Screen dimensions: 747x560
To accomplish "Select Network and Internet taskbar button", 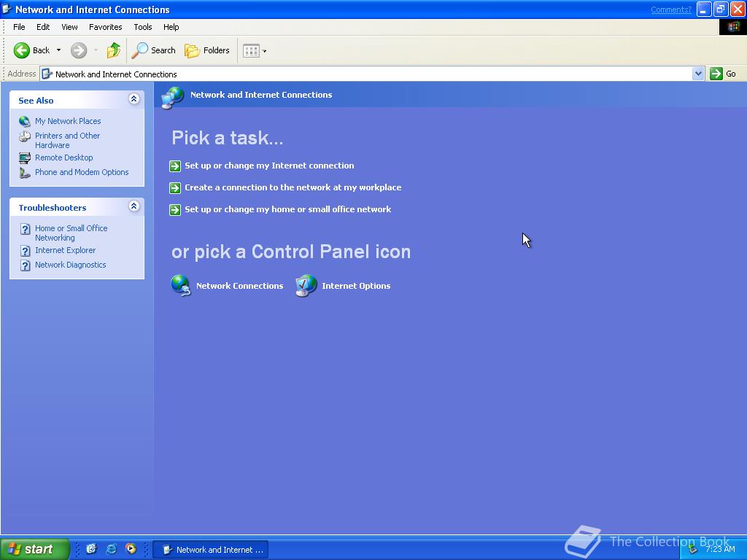I will [211, 550].
